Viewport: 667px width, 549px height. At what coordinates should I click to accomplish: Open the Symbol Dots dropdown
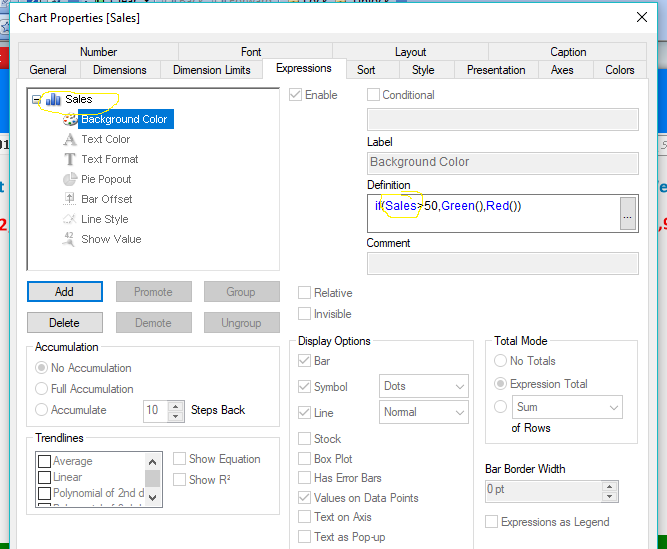(x=424, y=387)
